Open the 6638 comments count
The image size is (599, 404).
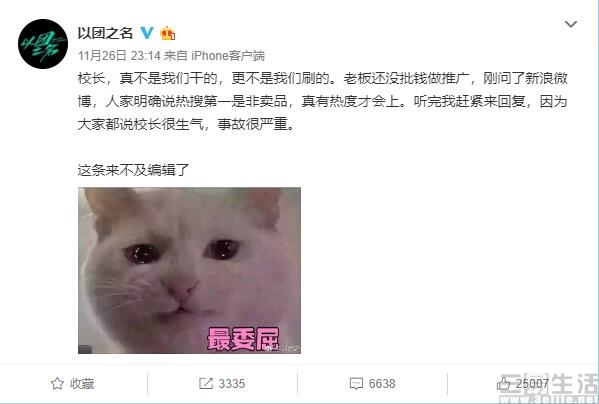(382, 383)
